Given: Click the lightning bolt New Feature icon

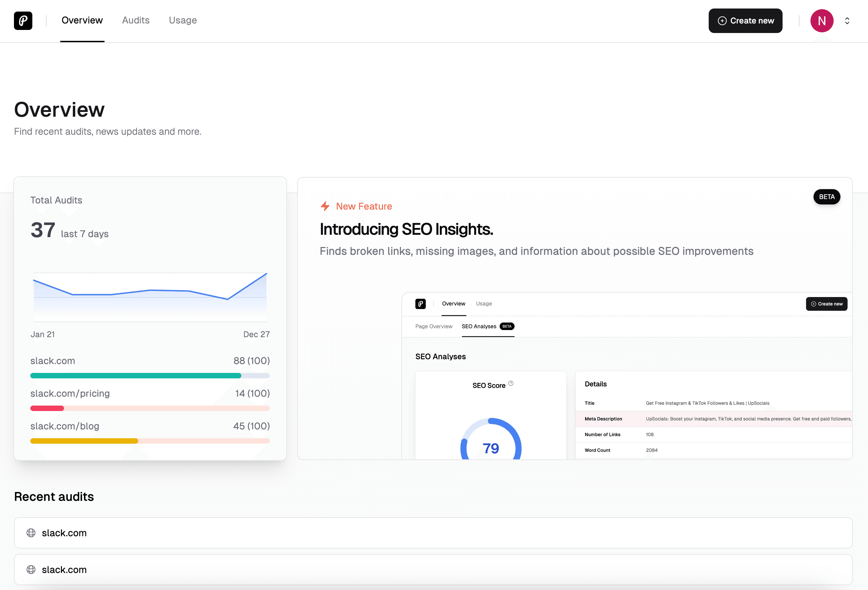Looking at the screenshot, I should [x=325, y=206].
